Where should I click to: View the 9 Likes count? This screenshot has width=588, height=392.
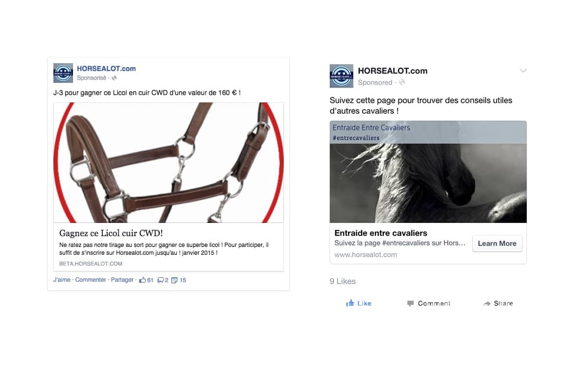coord(343,281)
